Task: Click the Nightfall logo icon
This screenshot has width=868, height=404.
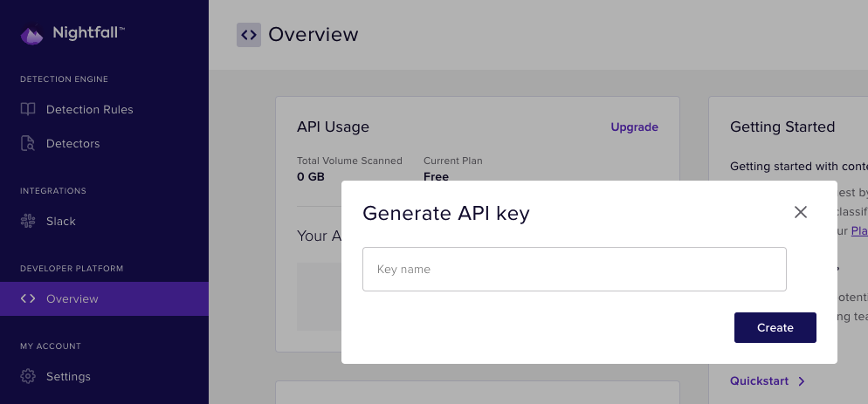Action: point(31,34)
